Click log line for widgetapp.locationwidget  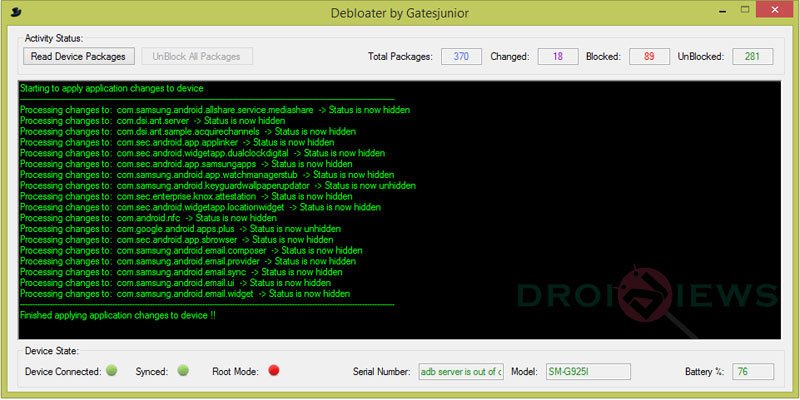tap(201, 207)
